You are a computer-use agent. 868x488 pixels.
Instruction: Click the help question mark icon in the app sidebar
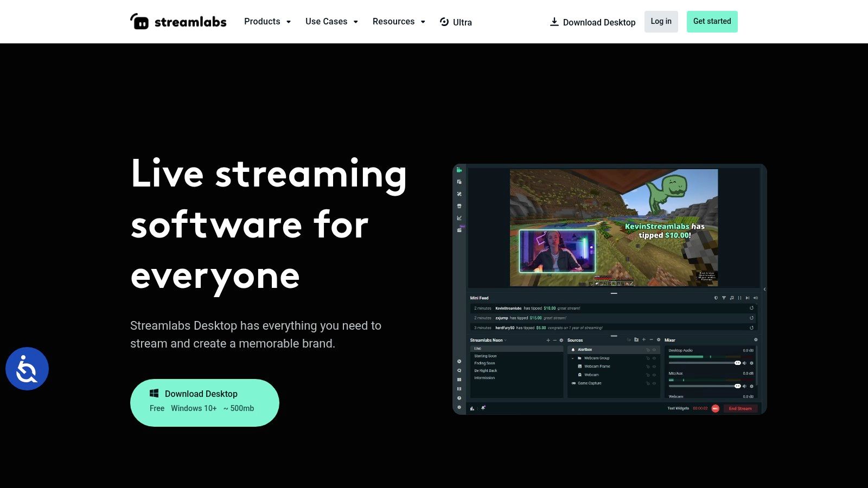(459, 398)
